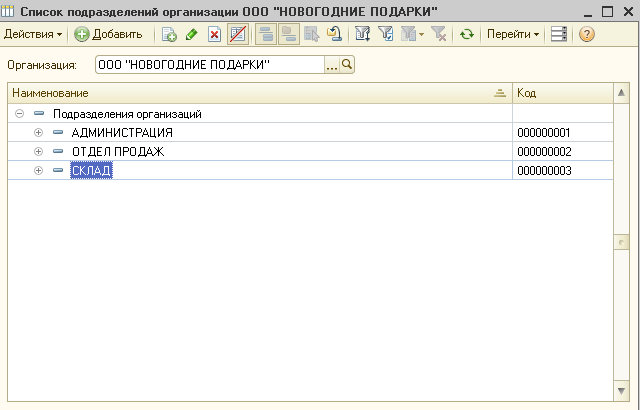Click the Код column header
The height and width of the screenshot is (410, 640).
[563, 93]
